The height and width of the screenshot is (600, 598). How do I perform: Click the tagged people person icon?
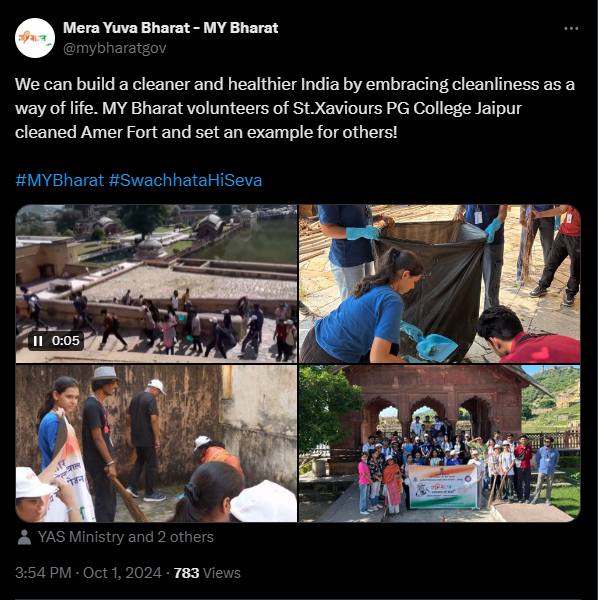[24, 537]
